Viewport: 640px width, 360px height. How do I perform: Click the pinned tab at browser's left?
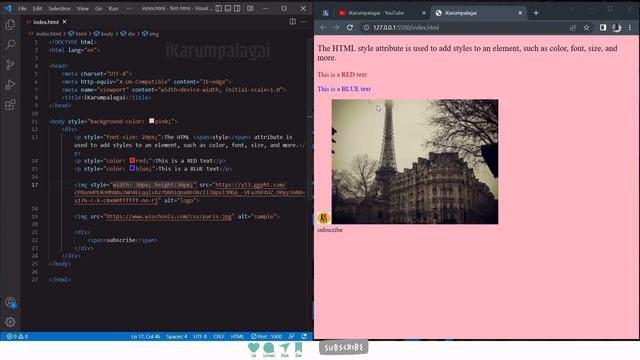tap(325, 13)
